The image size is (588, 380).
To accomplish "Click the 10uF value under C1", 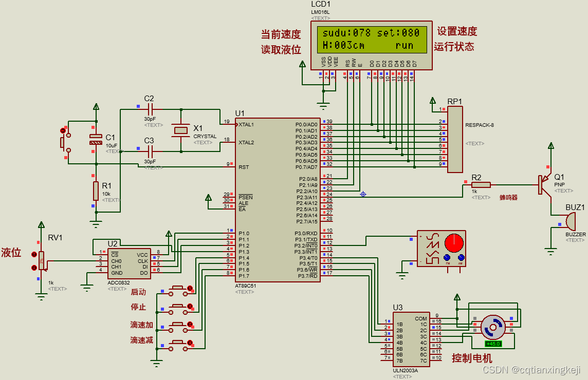I will [x=111, y=145].
